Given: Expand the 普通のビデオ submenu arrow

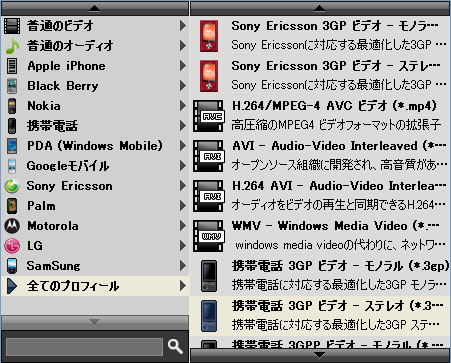Looking at the screenshot, I should tap(183, 26).
